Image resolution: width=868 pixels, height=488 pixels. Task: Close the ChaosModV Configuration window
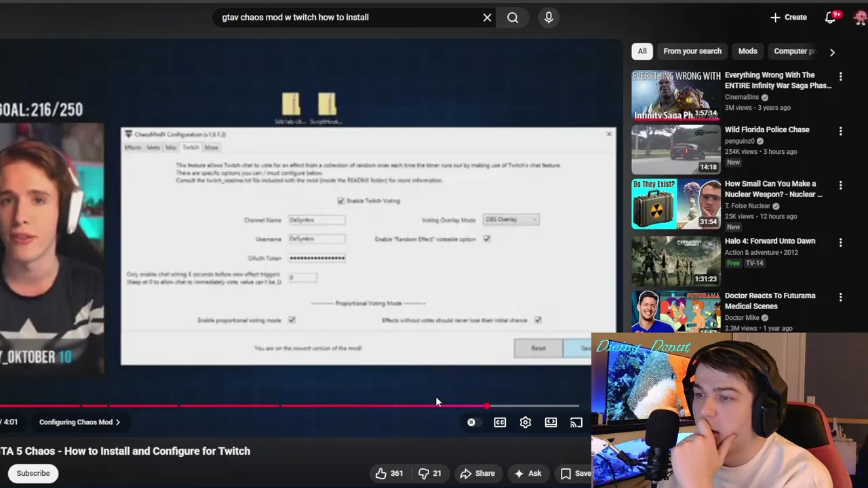coord(608,134)
